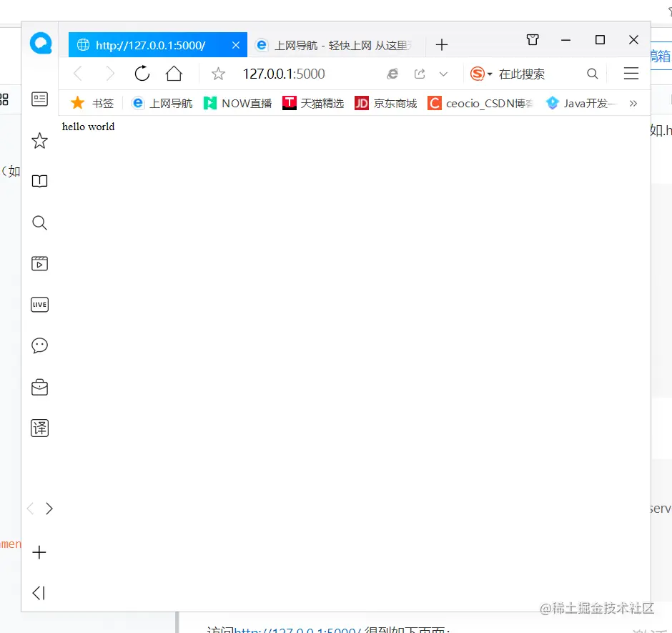The width and height of the screenshot is (672, 633).
Task: Minimize the browser window
Action: coord(565,40)
